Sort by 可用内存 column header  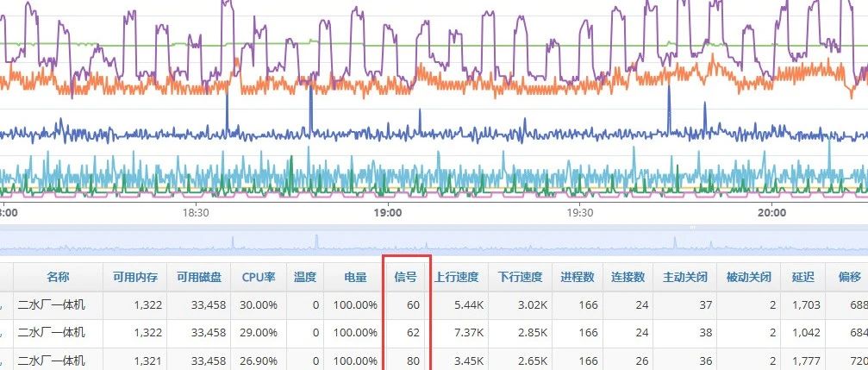(135, 277)
